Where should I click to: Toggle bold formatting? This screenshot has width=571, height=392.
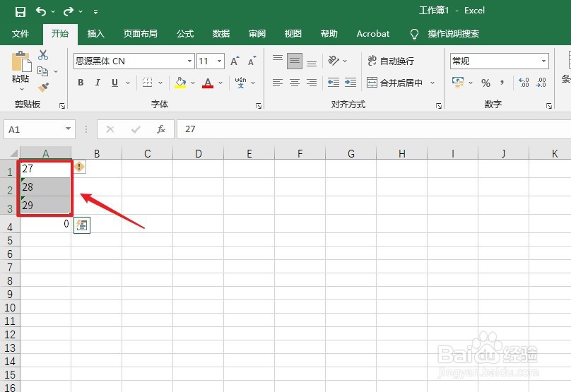[x=81, y=83]
